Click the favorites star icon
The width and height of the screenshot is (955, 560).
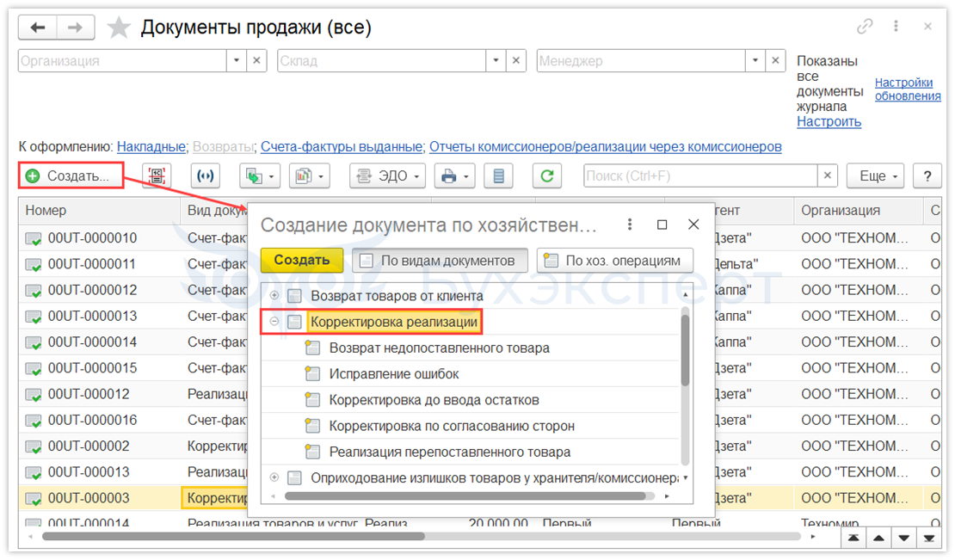(118, 28)
